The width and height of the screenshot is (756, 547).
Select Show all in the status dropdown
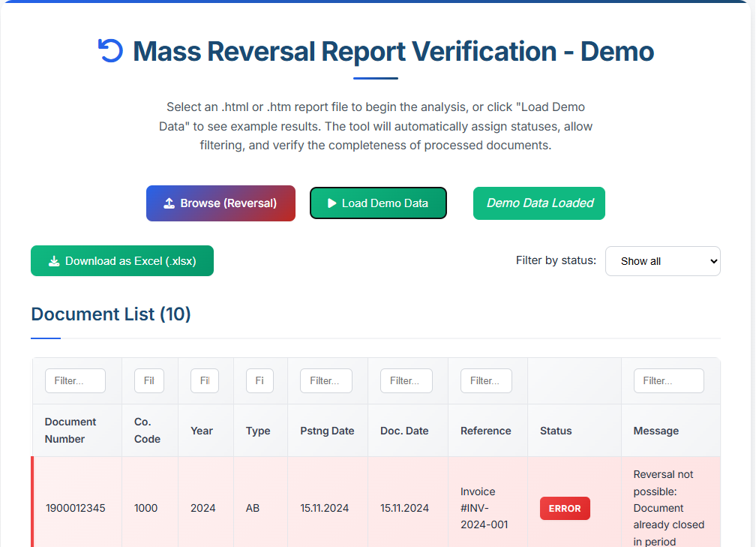pos(663,260)
